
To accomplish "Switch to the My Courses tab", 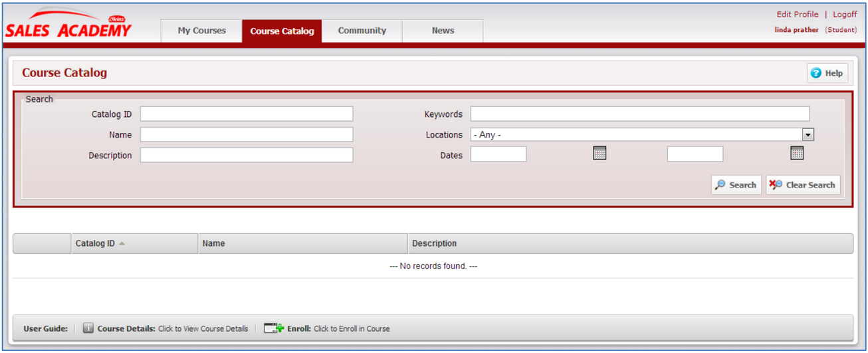I will point(201,31).
